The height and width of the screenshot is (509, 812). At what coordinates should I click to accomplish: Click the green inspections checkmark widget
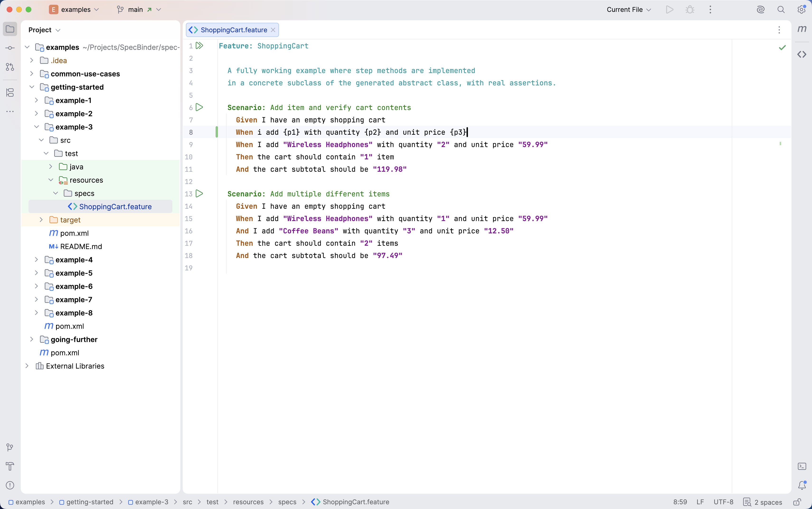[x=782, y=47]
